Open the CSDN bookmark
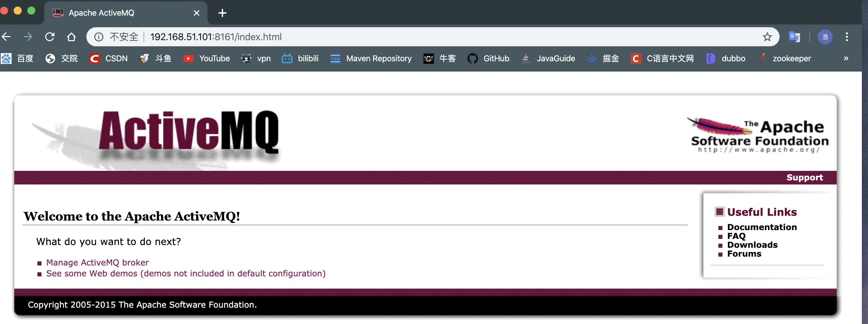 tap(108, 59)
